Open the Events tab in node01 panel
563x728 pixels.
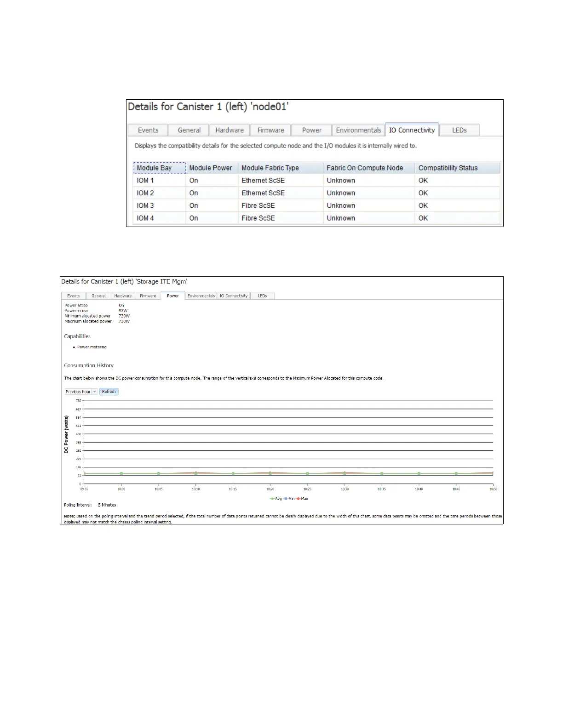[x=148, y=130]
